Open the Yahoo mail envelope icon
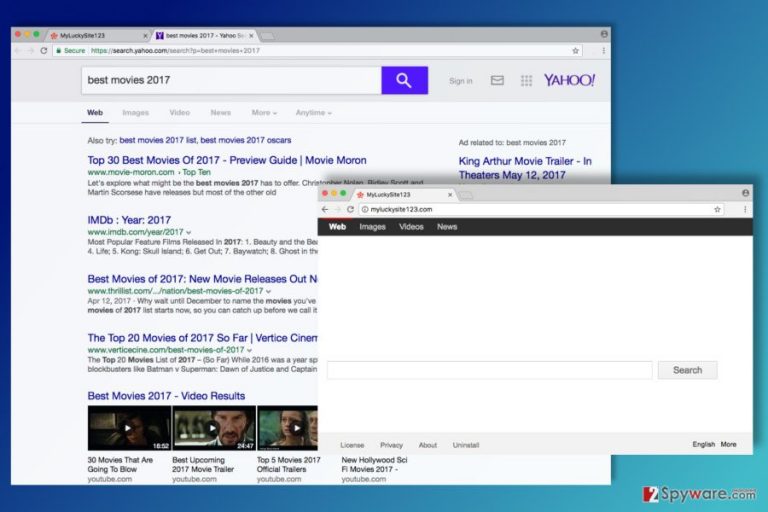The width and height of the screenshot is (768, 512). (x=497, y=80)
